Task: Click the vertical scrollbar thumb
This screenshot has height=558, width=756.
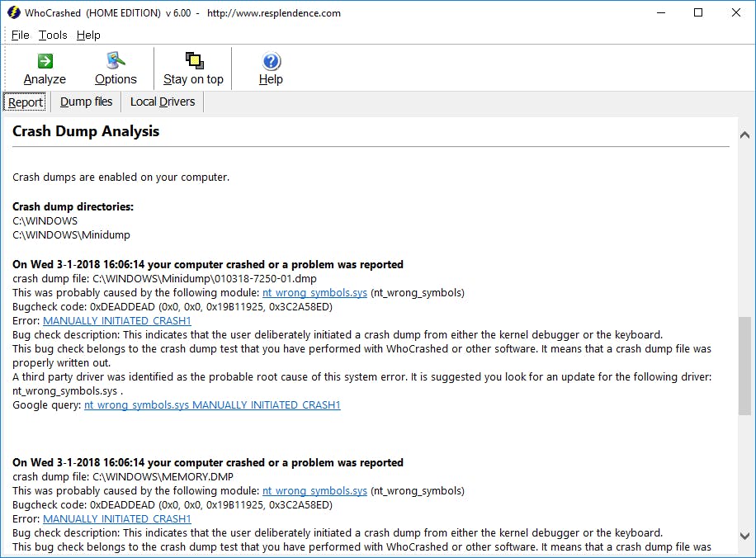Action: click(744, 366)
